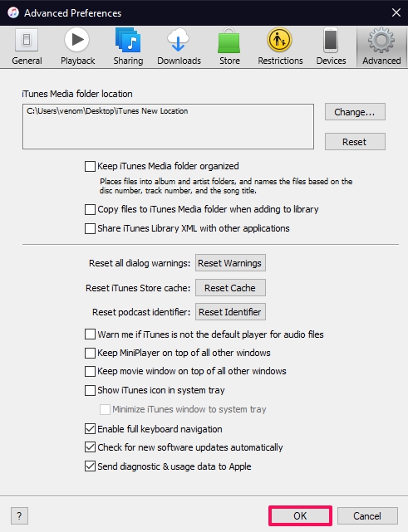Check Warn me if iTunes not default player
Viewport: 408px width, 532px height.
[90, 334]
